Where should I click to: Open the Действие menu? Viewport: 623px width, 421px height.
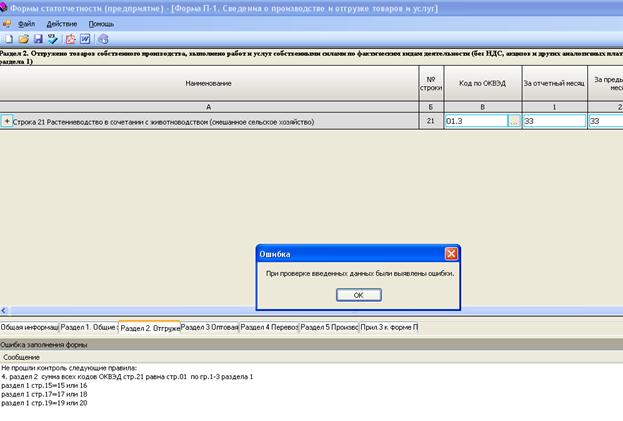coord(61,23)
